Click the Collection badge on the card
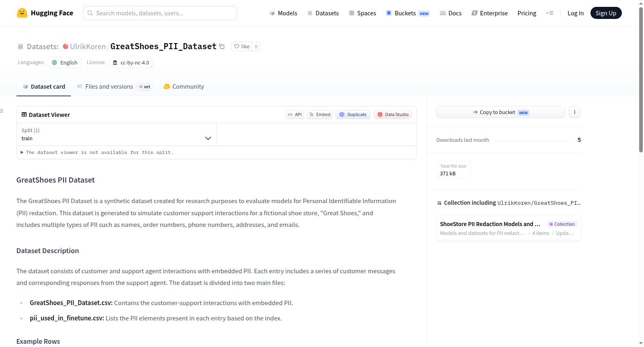644x347 pixels. pos(562,224)
